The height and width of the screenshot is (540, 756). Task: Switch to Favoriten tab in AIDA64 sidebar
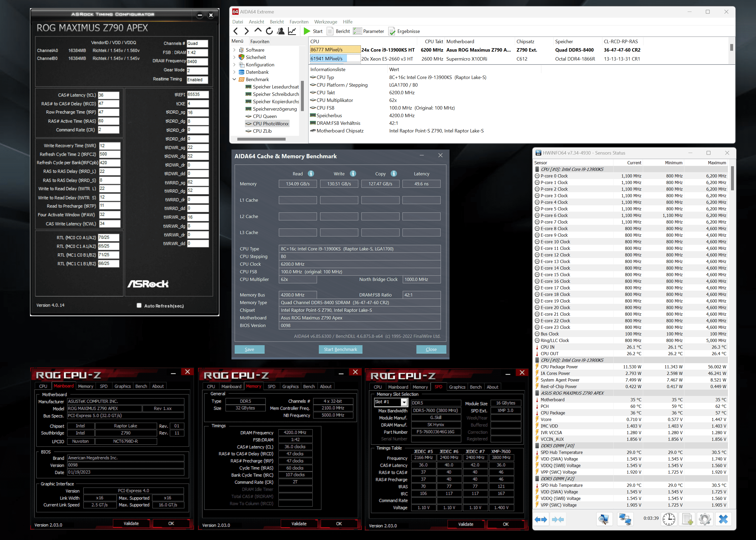tap(260, 42)
